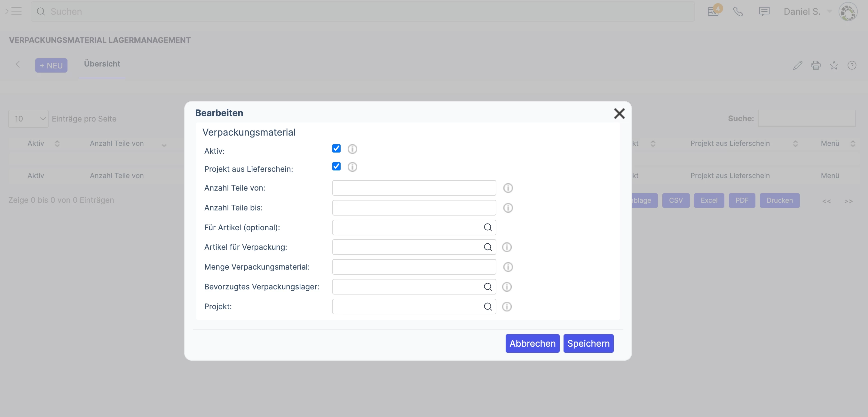
Task: Toggle Projekt aus Lieferschein checkbox
Action: point(336,166)
